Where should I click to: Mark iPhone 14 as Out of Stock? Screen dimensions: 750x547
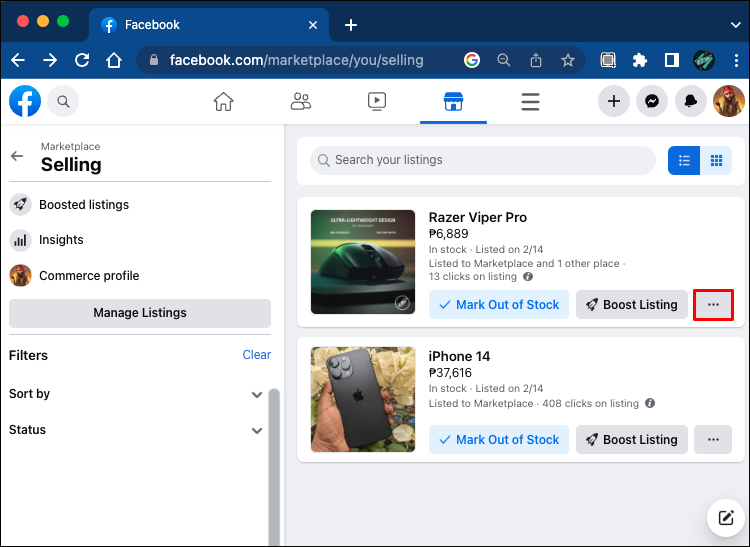click(x=499, y=440)
